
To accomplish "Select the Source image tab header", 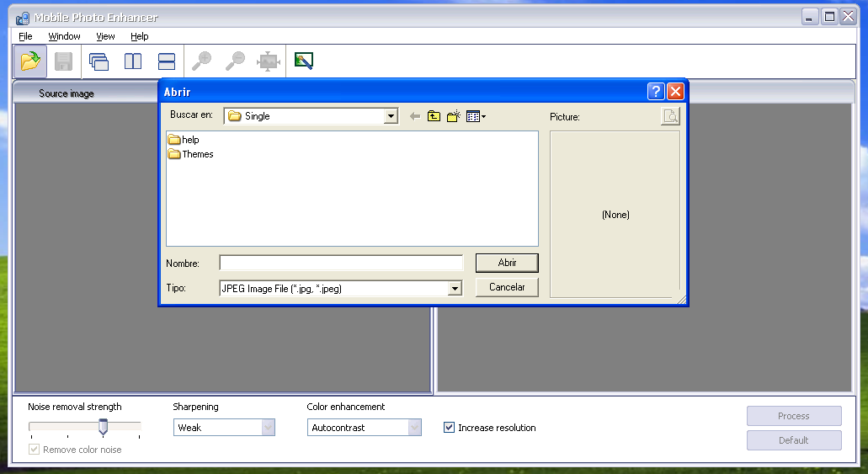I will tap(67, 93).
